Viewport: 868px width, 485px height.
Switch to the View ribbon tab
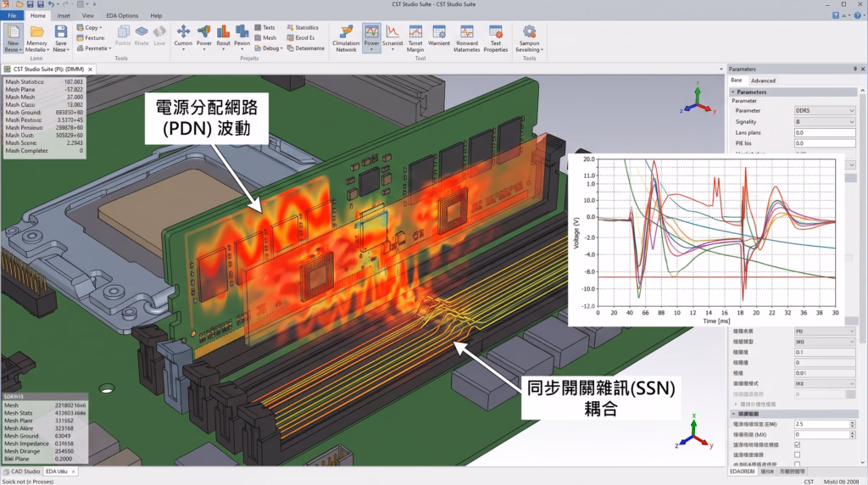tap(88, 15)
